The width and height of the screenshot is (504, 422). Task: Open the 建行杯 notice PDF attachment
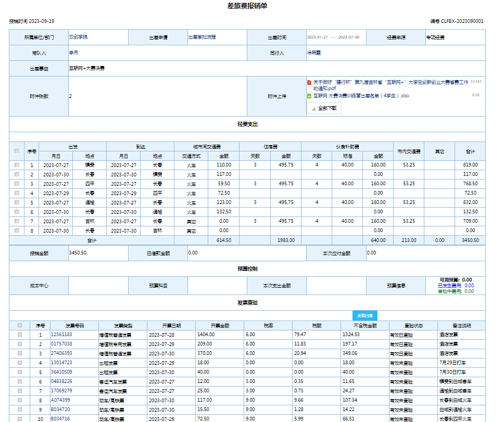[390, 85]
